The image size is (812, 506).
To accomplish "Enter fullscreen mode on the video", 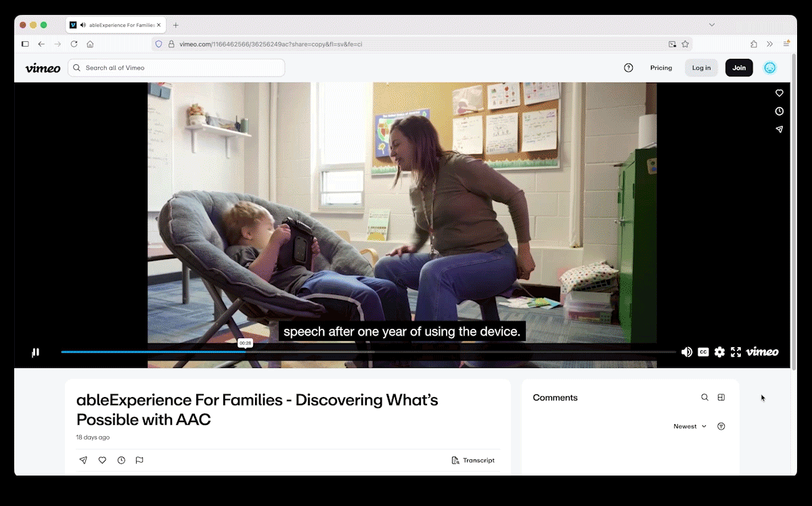I will point(736,352).
